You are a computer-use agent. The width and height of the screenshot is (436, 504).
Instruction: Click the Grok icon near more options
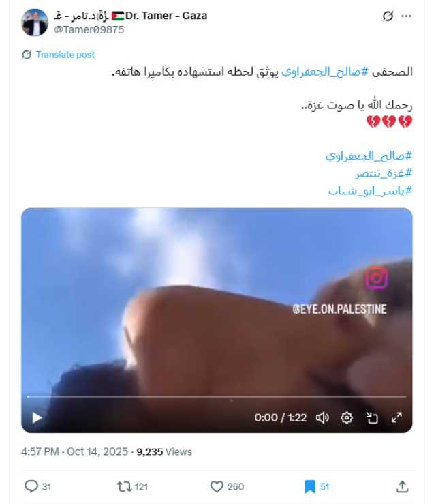click(388, 16)
